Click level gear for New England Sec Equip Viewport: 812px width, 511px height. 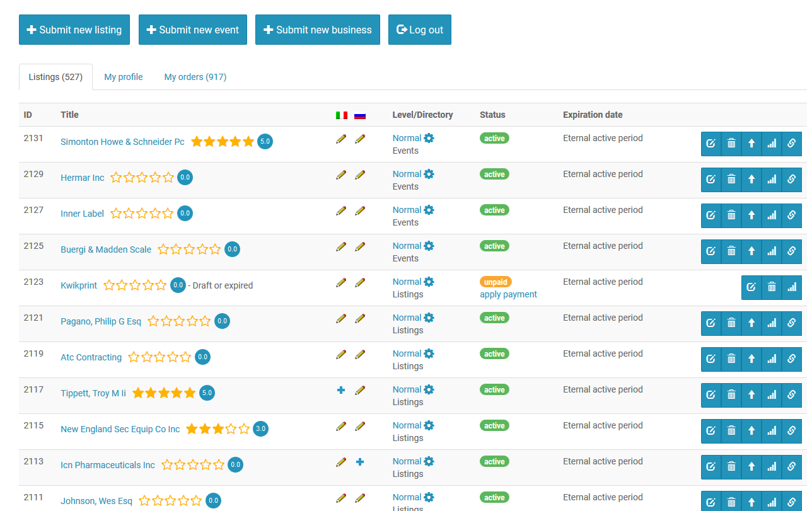coord(429,426)
